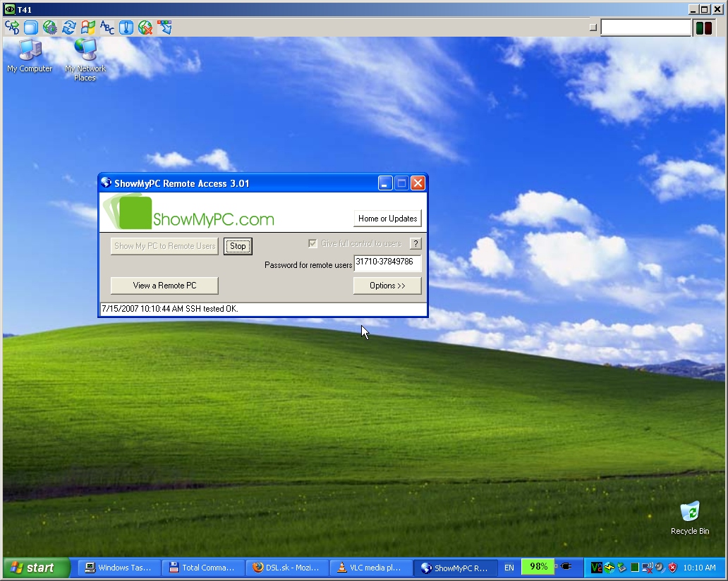This screenshot has width=728, height=581.
Task: Open Home or Updates page
Action: click(388, 219)
